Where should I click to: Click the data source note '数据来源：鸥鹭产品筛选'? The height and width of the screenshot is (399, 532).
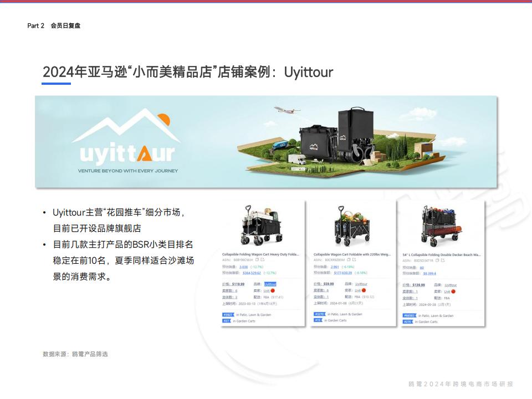tap(75, 354)
